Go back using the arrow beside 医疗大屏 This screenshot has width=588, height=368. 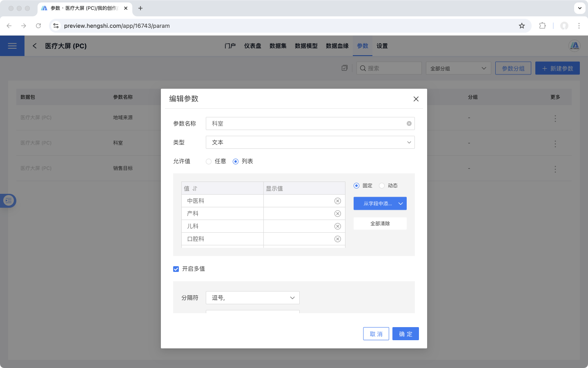pyautogui.click(x=35, y=46)
